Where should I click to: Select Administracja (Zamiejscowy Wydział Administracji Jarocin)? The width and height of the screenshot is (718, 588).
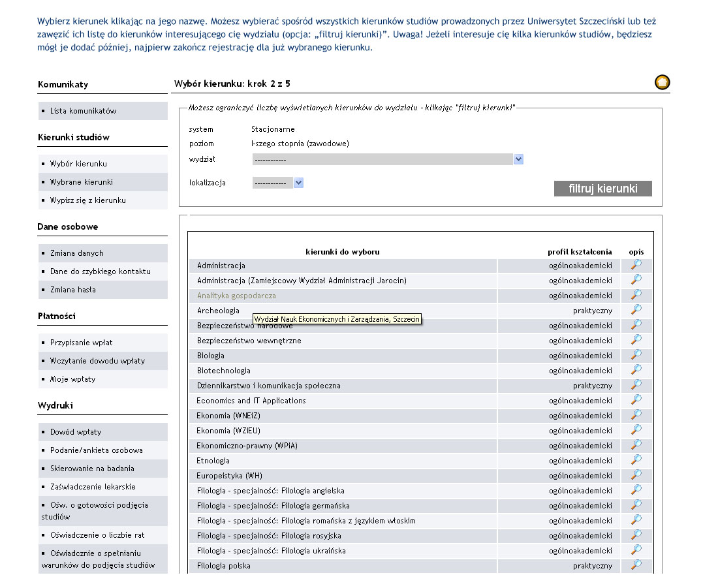pyautogui.click(x=302, y=281)
